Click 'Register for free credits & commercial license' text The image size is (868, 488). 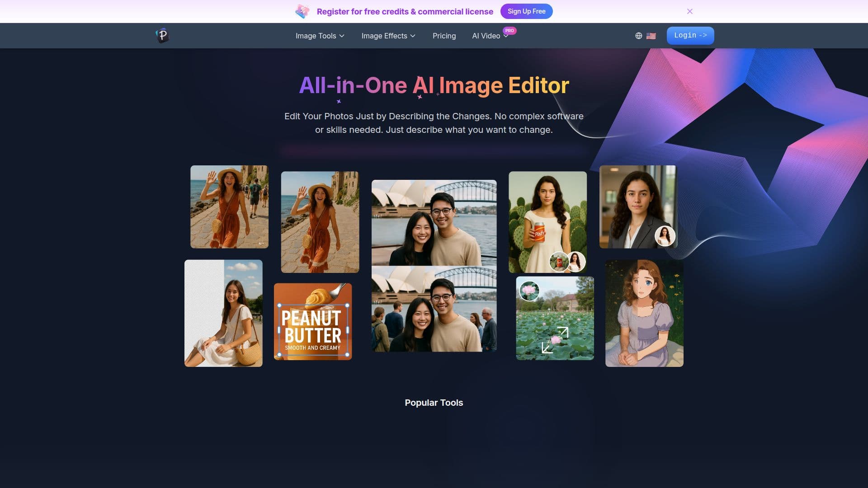(405, 11)
